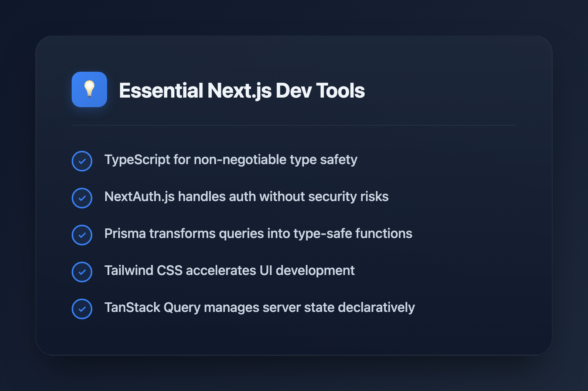Select text "TanStack Query manages server state declaratively"

pyautogui.click(x=260, y=308)
